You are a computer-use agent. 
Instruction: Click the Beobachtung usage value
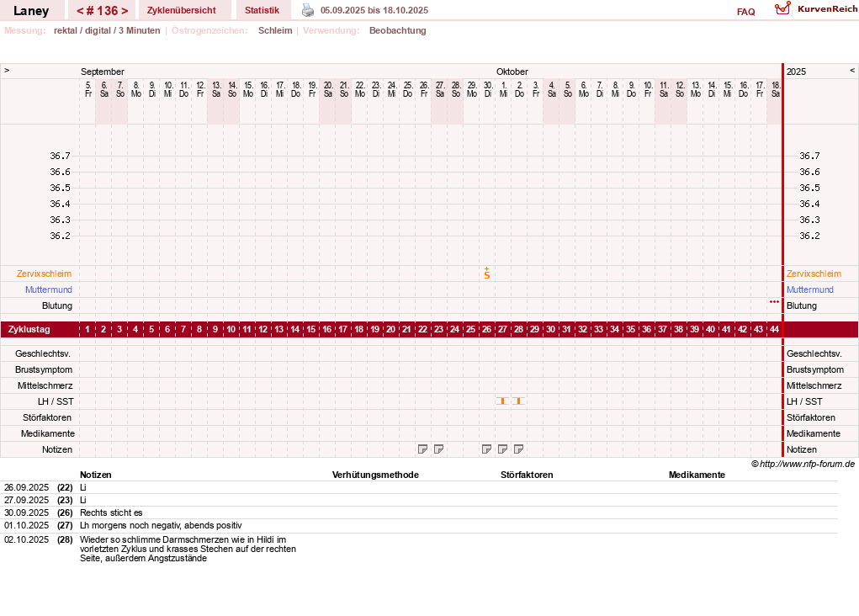pos(398,30)
